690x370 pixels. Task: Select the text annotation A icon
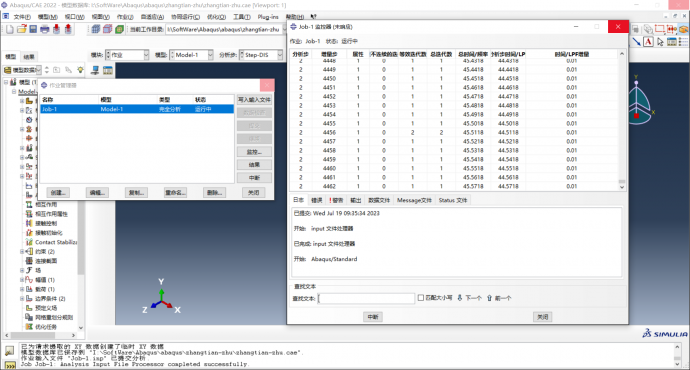click(648, 42)
